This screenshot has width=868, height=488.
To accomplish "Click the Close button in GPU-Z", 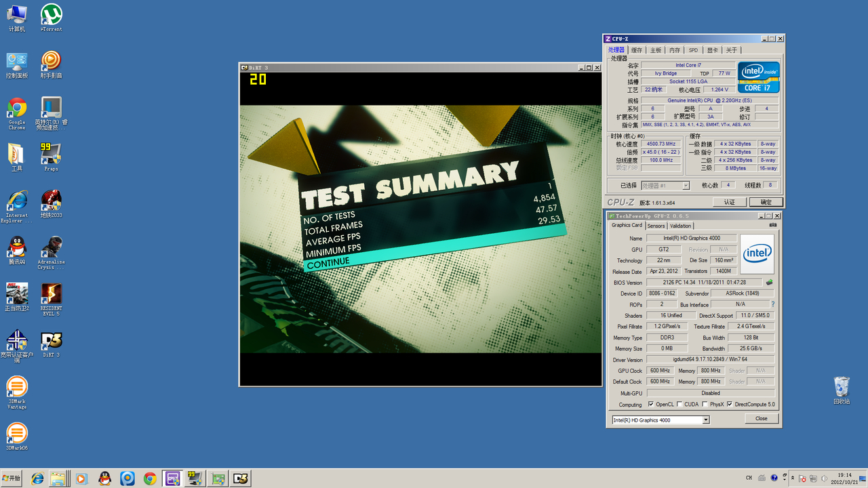I will (x=762, y=418).
